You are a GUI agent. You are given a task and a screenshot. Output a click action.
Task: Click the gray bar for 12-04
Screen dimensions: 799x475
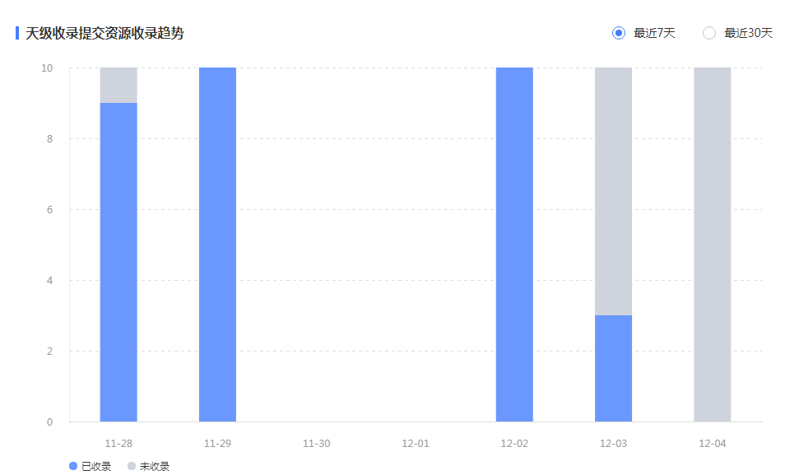point(712,245)
